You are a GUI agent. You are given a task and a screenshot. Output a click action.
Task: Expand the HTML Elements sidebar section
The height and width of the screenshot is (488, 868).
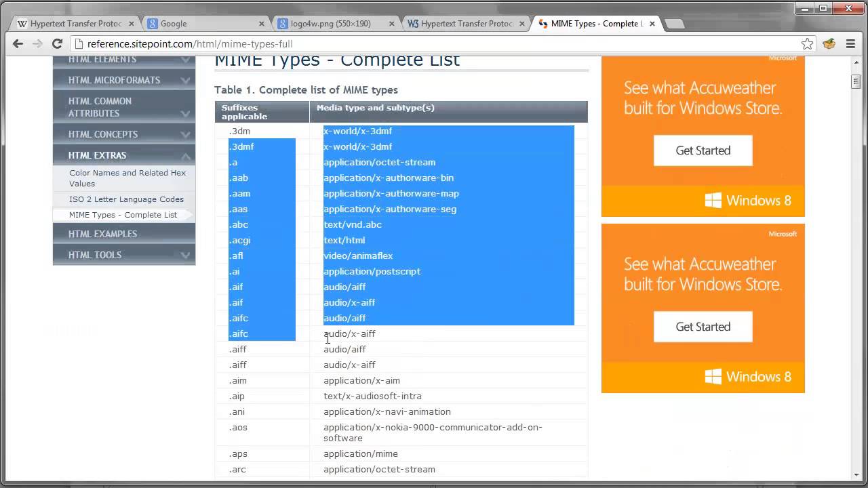(124, 60)
